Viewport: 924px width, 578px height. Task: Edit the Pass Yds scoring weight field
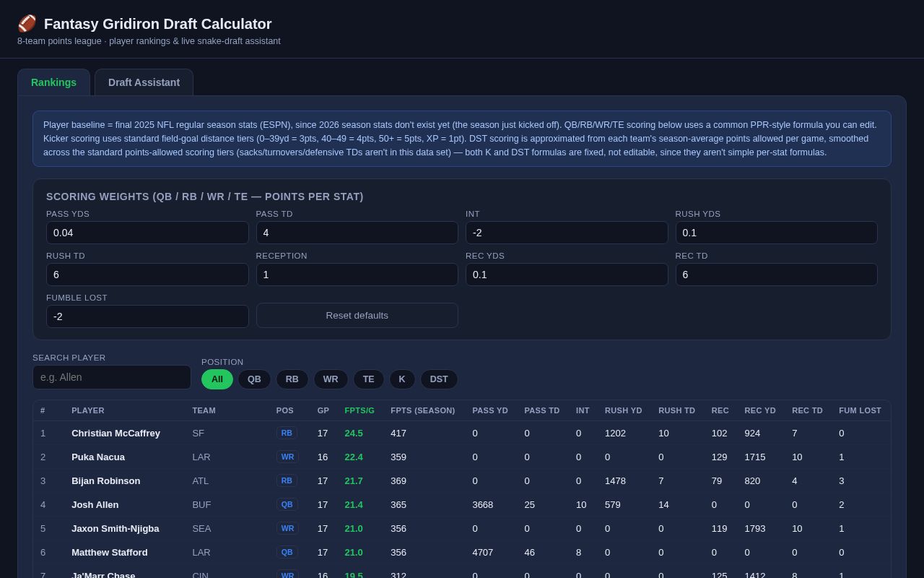pos(147,233)
